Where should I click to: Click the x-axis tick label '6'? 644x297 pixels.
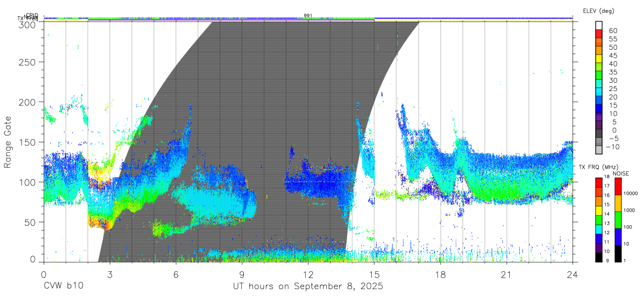(176, 274)
